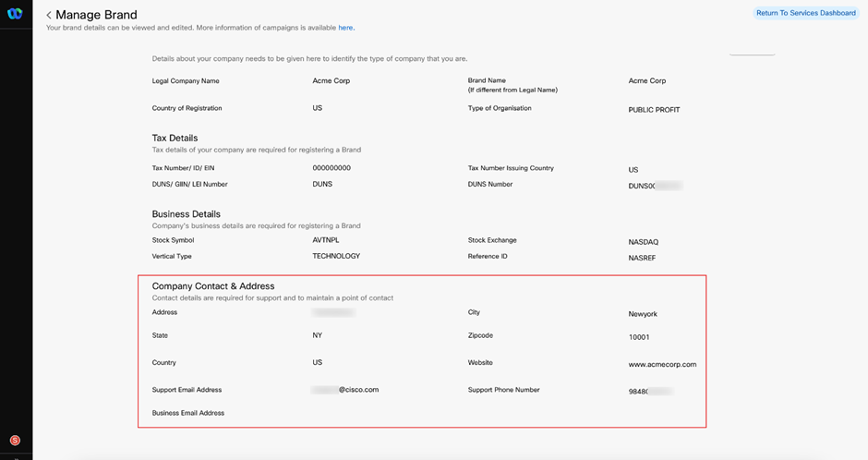Click the DUNS Number label
868x460 pixels.
coord(490,184)
